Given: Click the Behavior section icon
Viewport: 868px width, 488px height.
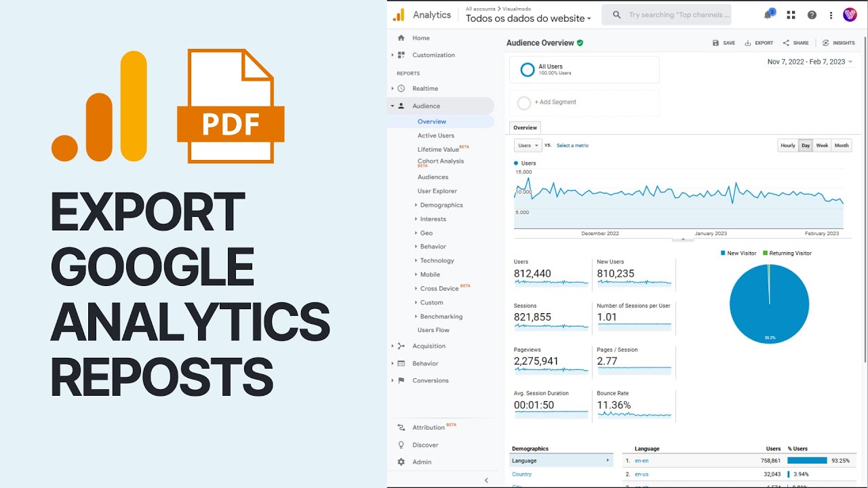Looking at the screenshot, I should click(x=401, y=363).
